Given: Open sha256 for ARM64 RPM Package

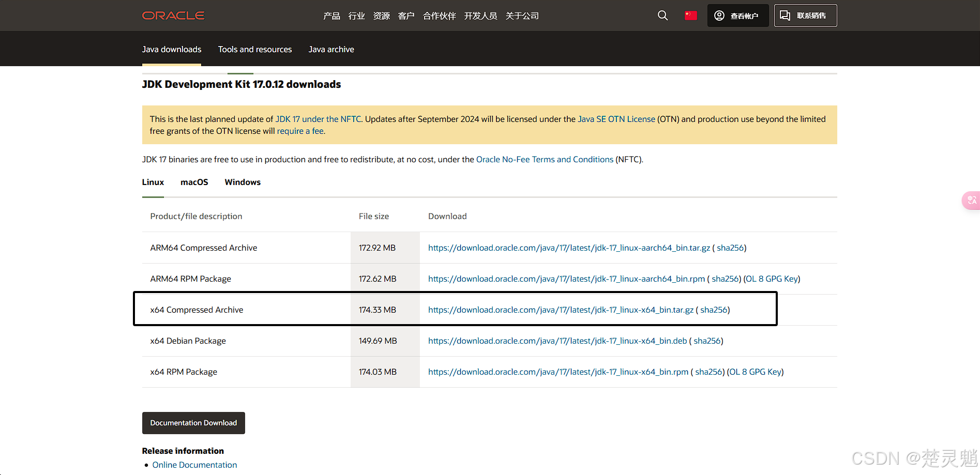Looking at the screenshot, I should 725,279.
